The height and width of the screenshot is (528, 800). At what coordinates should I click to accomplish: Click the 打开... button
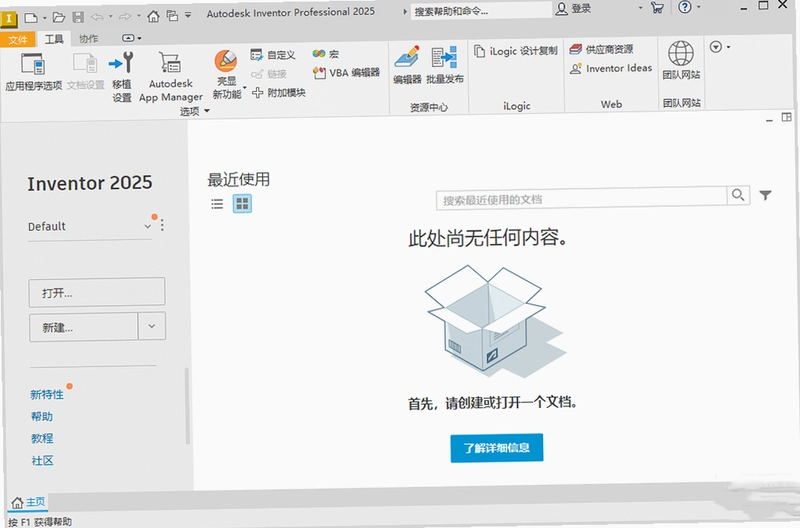tap(97, 292)
